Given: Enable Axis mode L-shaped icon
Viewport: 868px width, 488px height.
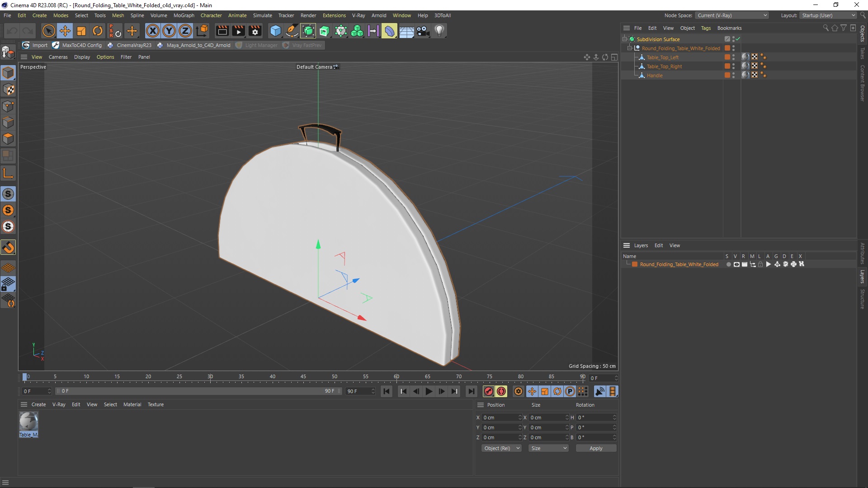Looking at the screenshot, I should coord(8,173).
